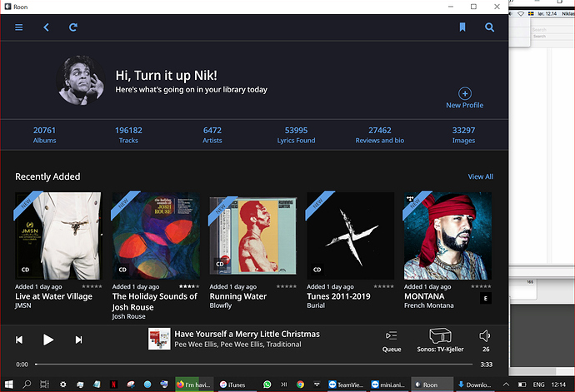Open the bookmarks icon
The image size is (575, 392).
coord(462,27)
